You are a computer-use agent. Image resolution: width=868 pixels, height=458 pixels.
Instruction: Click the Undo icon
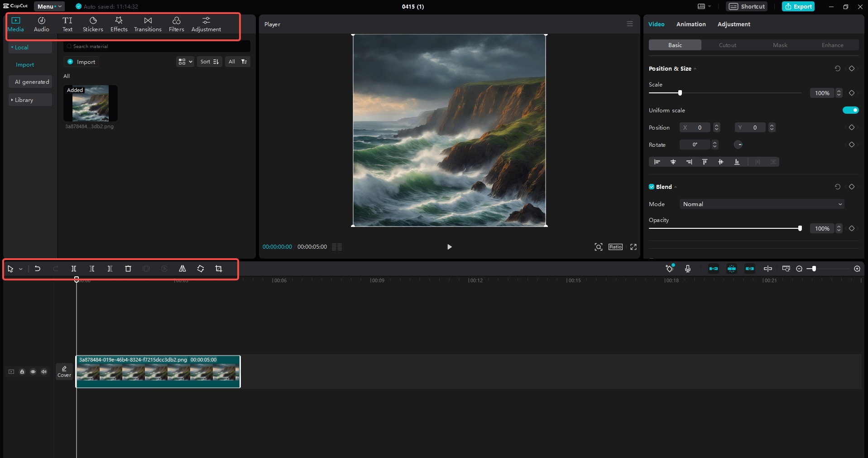[x=37, y=269]
